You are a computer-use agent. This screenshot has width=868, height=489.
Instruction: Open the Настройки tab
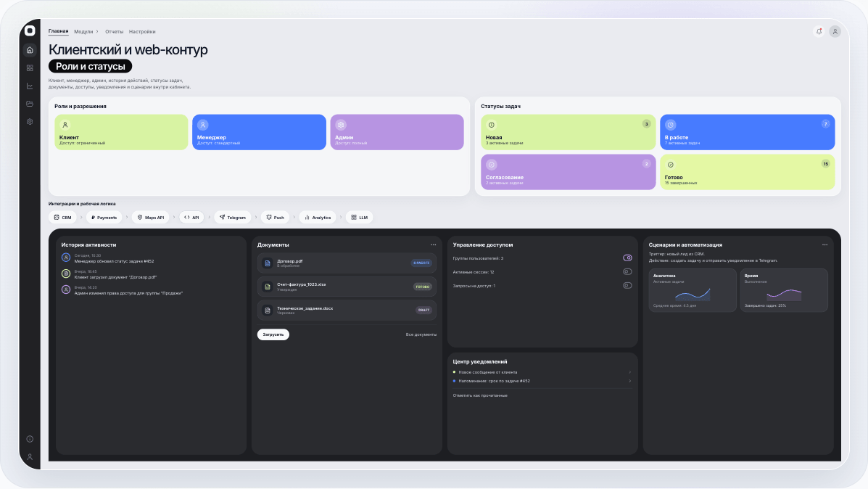[142, 32]
